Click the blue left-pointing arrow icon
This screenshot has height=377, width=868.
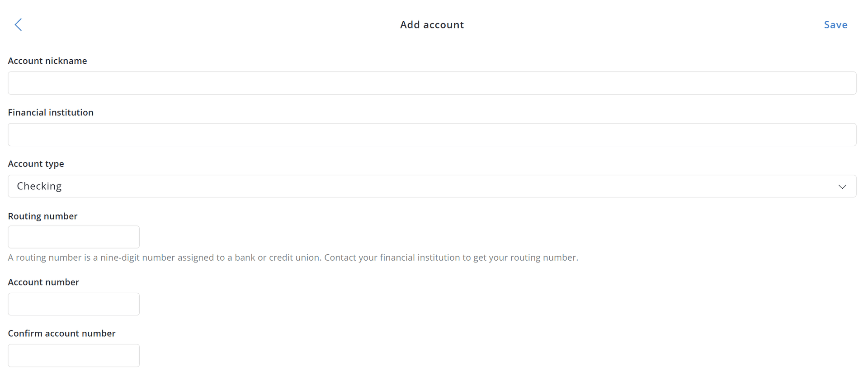[x=18, y=24]
